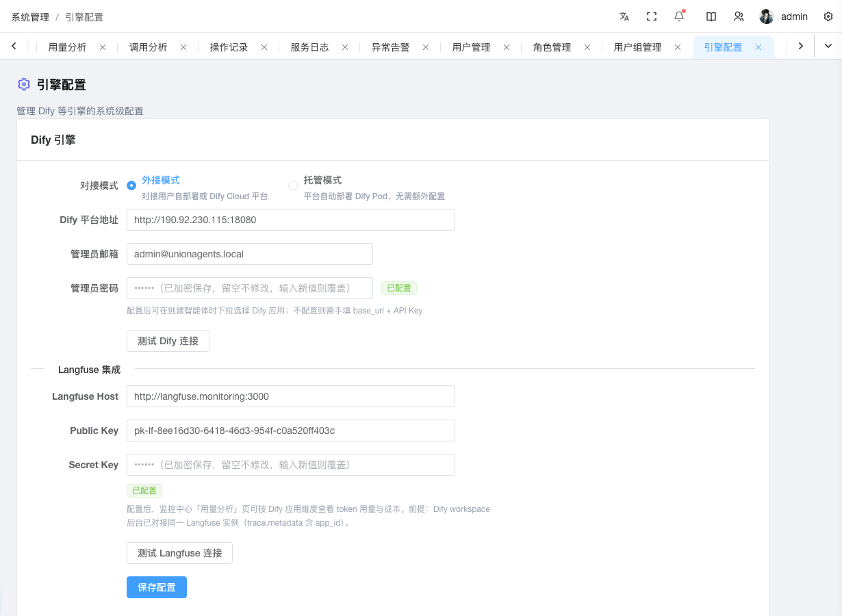The image size is (842, 616).
Task: Click the 保存配置 button
Action: [157, 587]
